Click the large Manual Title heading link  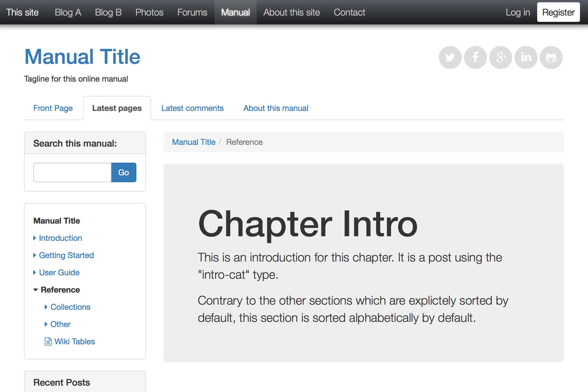point(82,57)
